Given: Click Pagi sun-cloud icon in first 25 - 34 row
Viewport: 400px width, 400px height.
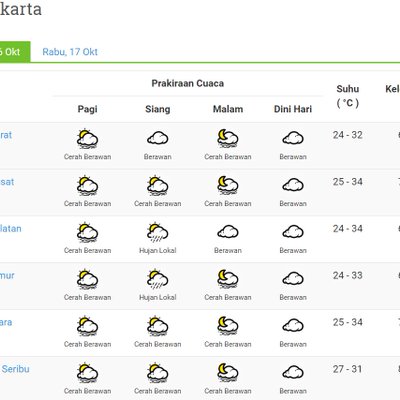Looking at the screenshot, I should click(87, 185).
